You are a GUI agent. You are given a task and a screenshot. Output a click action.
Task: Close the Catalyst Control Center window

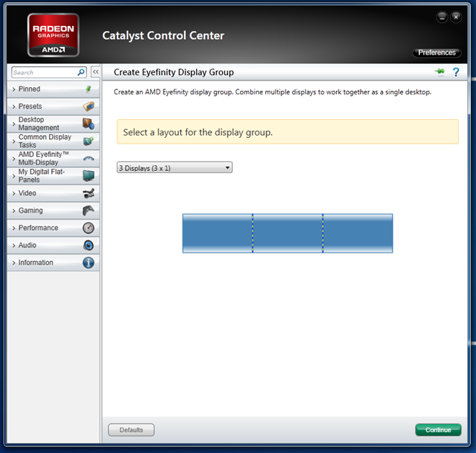coord(456,17)
